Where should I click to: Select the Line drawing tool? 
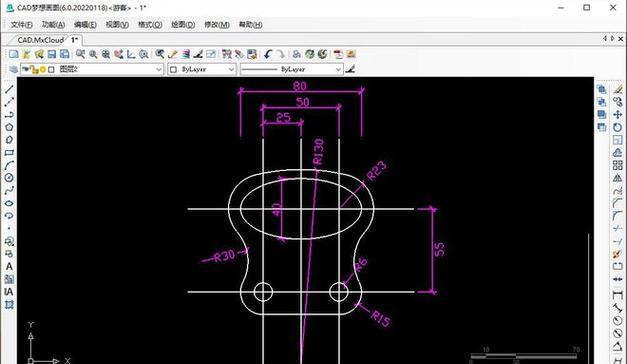point(9,89)
